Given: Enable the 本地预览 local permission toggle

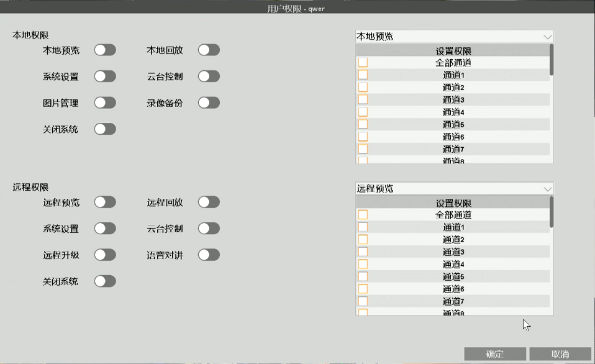Looking at the screenshot, I should pos(105,50).
